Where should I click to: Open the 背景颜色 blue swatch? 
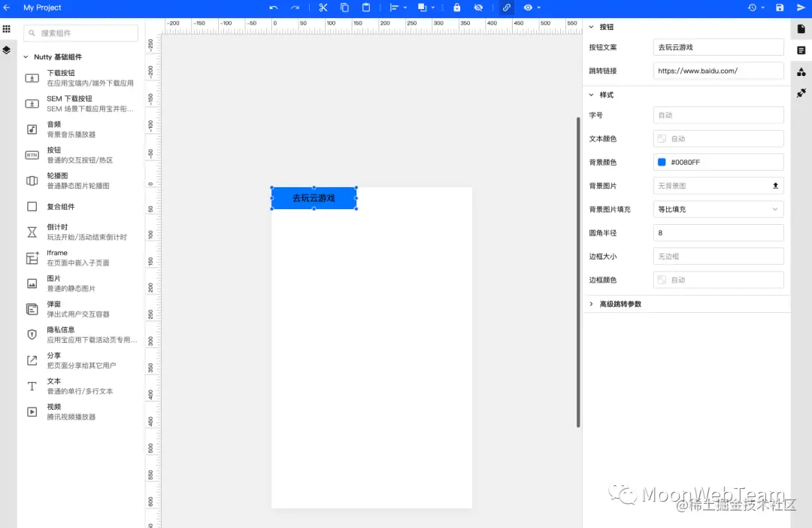662,162
